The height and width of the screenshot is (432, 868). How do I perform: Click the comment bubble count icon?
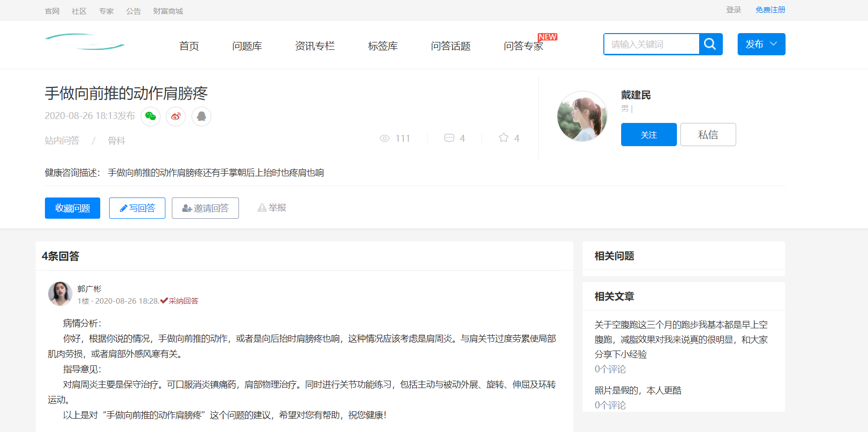449,138
